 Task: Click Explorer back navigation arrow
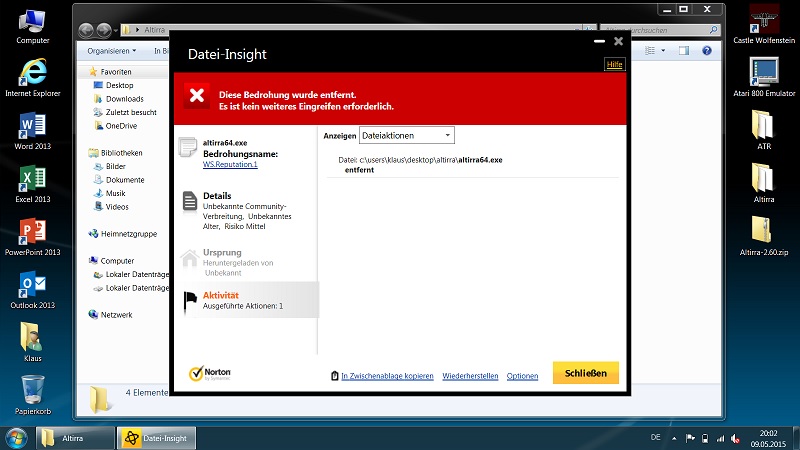(86, 31)
